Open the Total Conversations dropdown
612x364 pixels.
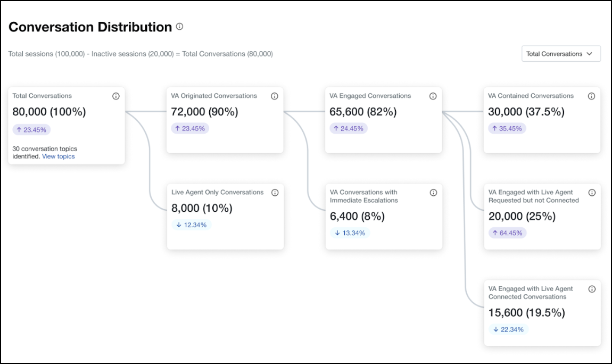[x=561, y=54]
